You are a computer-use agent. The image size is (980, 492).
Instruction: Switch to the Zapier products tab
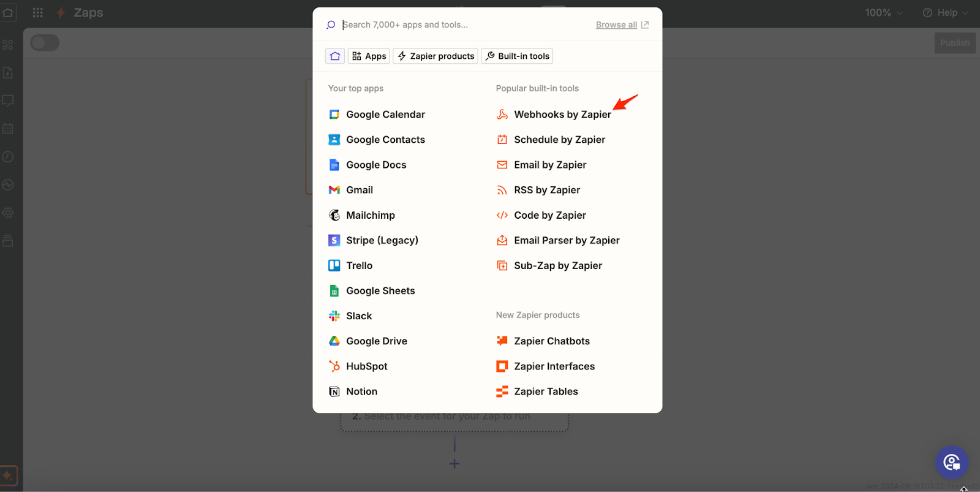435,56
